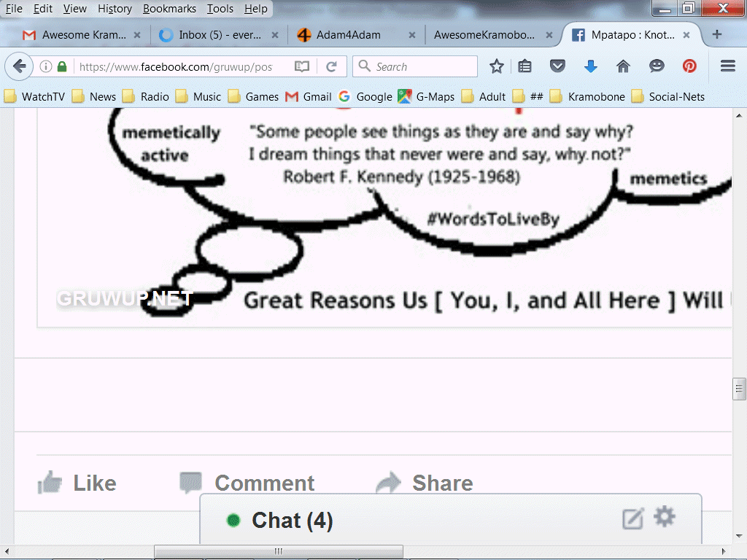Open site information icon in address bar

(x=46, y=66)
